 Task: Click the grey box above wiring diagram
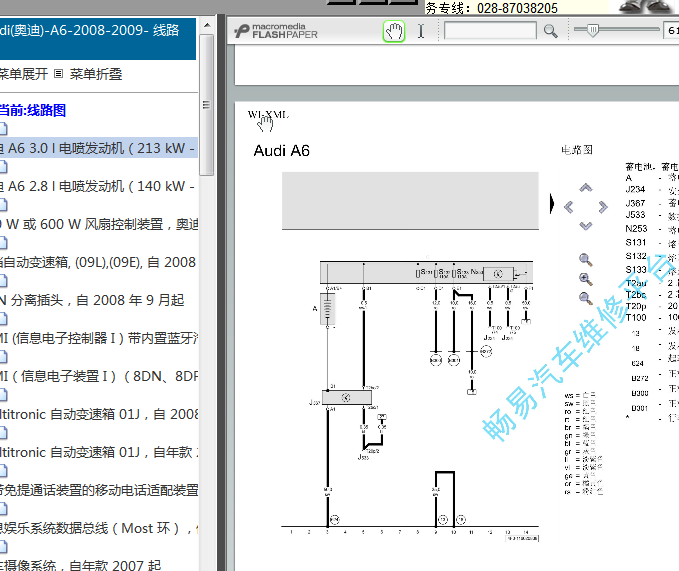click(x=410, y=201)
